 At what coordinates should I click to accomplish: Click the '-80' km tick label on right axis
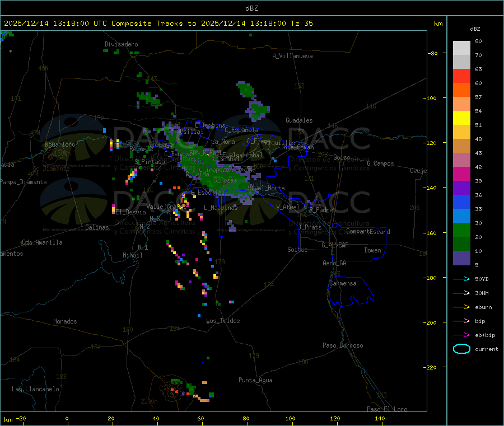point(432,53)
